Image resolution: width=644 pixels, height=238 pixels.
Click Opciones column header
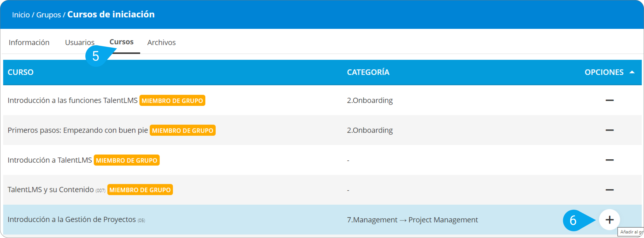coord(604,72)
